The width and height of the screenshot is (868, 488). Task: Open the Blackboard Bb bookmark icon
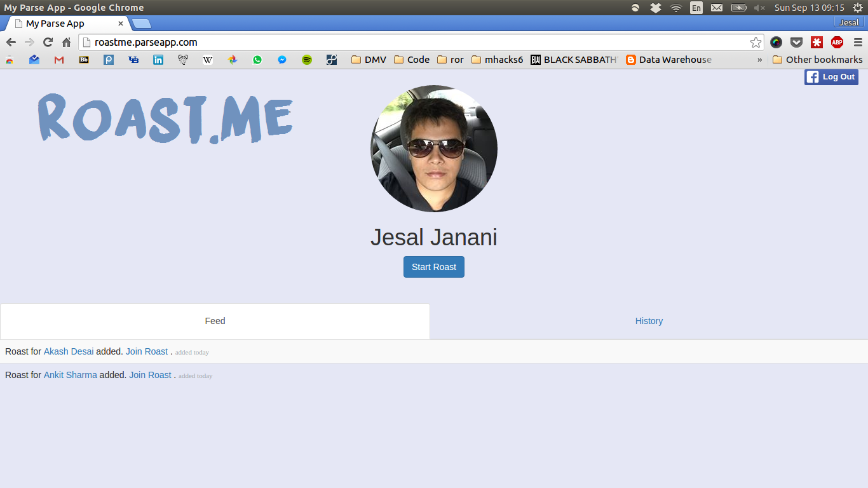coord(84,60)
